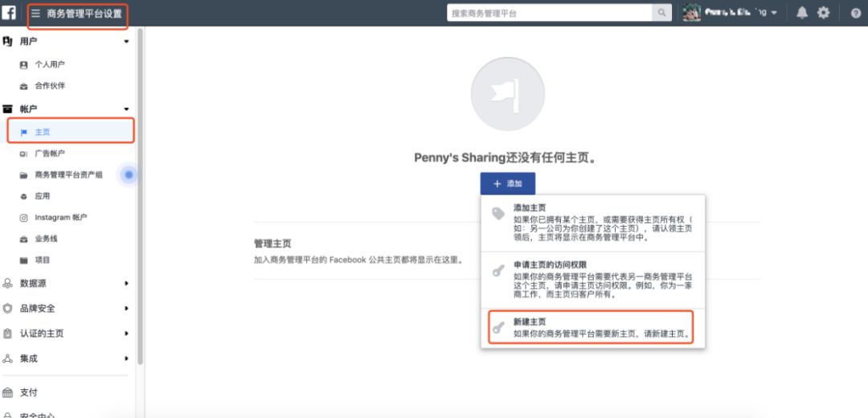Viewport: 868px width, 418px height.
Task: Click the 业务线 briefcase icon
Action: point(24,240)
